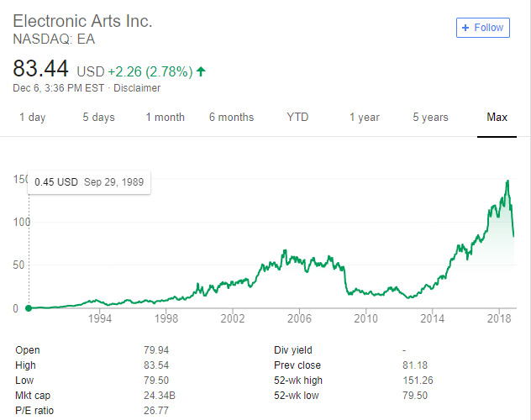Click the 52-wk high value 151.26
The image size is (531, 420).
[x=418, y=381]
